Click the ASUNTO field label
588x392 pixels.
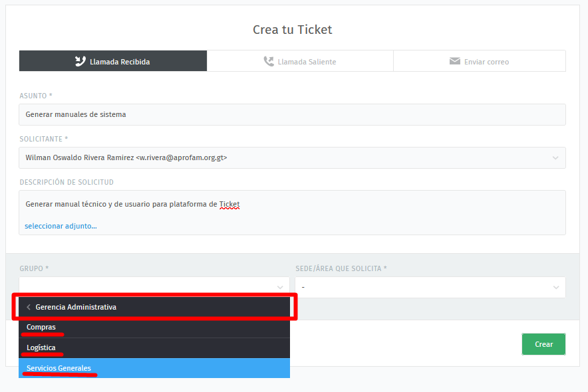pyautogui.click(x=36, y=96)
